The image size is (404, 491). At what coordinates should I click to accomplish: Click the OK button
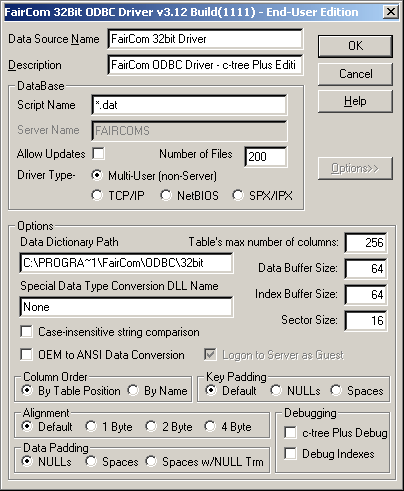coord(355,46)
